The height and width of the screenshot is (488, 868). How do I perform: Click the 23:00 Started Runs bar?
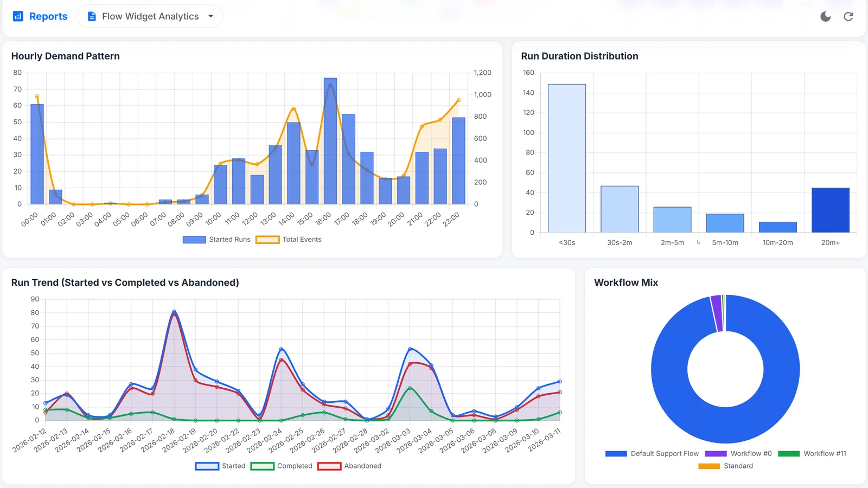458,160
